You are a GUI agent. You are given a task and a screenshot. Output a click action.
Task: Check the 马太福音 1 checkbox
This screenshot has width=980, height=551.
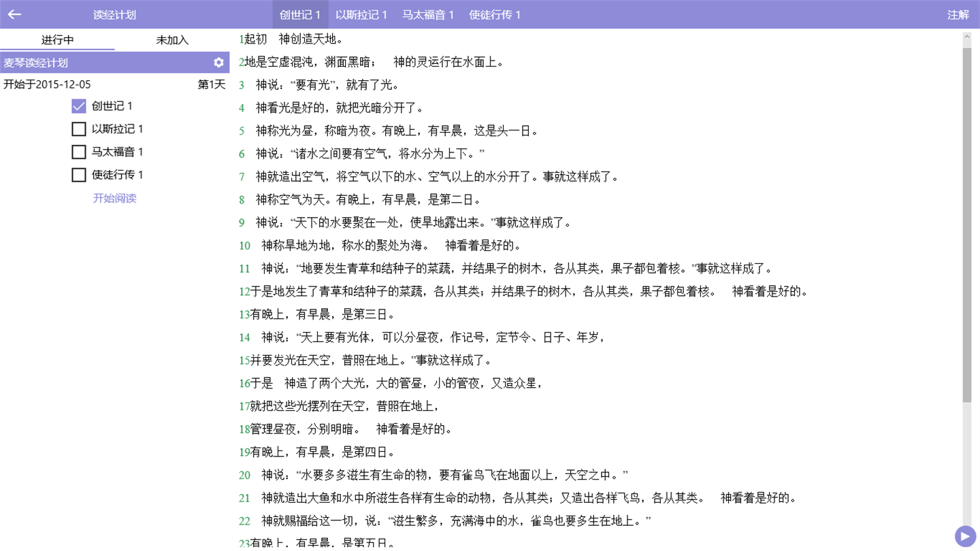click(x=79, y=152)
